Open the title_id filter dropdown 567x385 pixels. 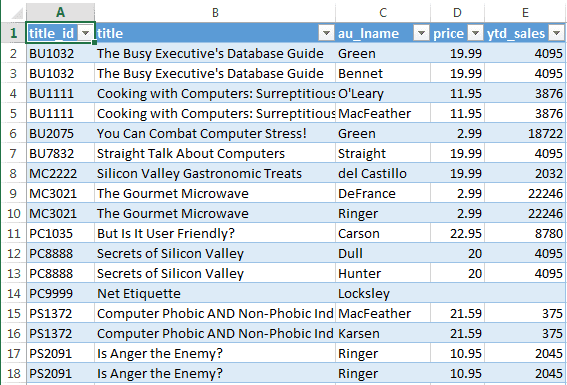click(85, 33)
